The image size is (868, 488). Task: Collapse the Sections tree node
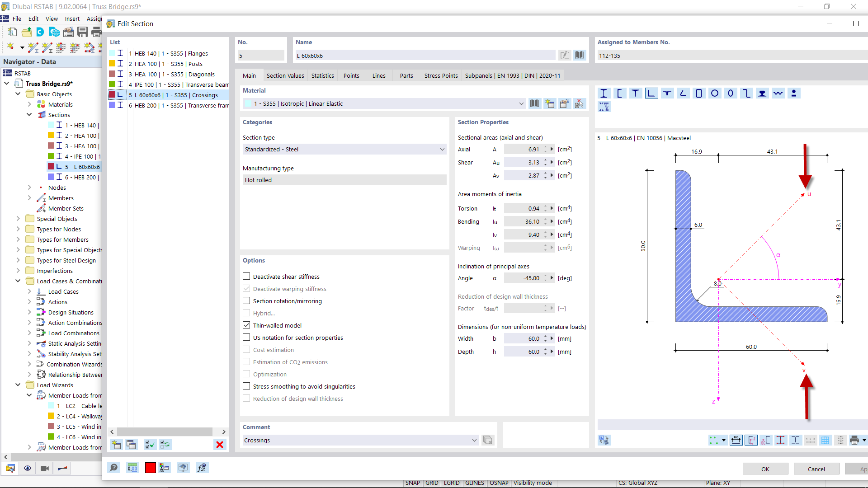click(x=29, y=115)
